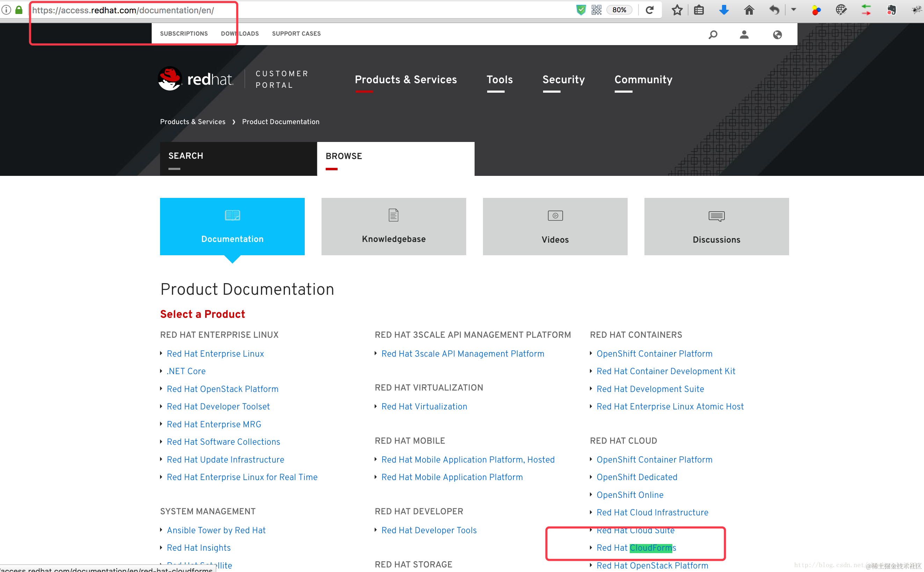The height and width of the screenshot is (572, 924).
Task: Click the address bar URL field
Action: coord(302,10)
